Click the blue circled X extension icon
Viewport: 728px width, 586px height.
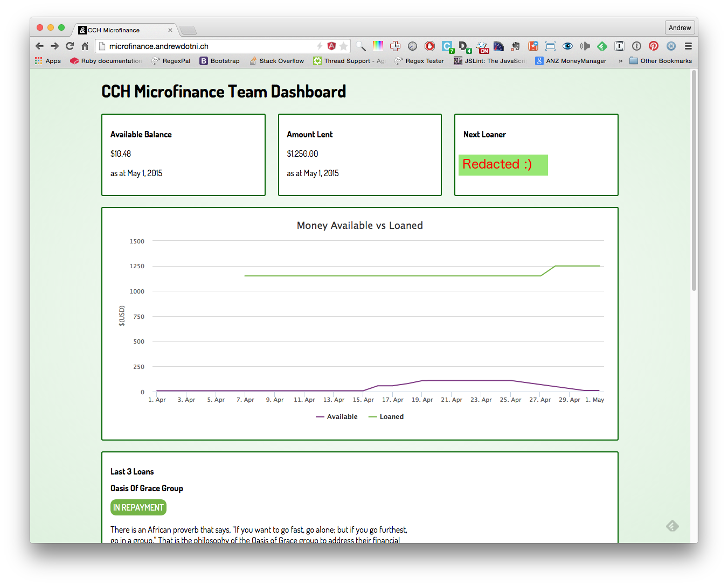(x=671, y=46)
